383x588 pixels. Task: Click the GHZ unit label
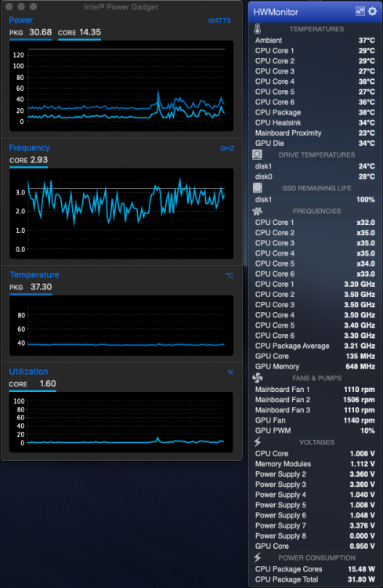click(x=227, y=148)
